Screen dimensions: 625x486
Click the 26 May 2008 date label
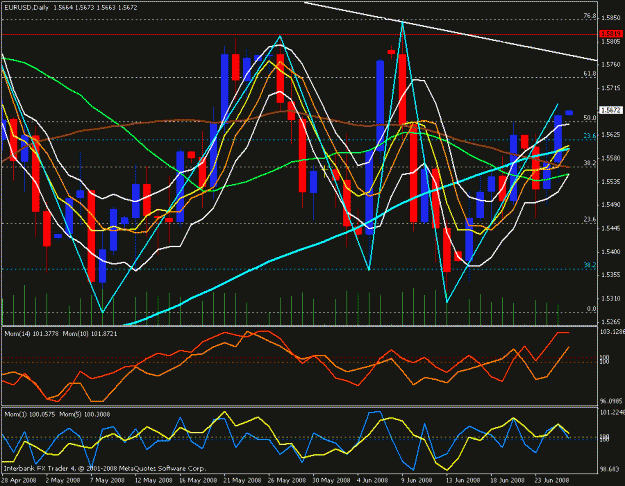click(287, 480)
